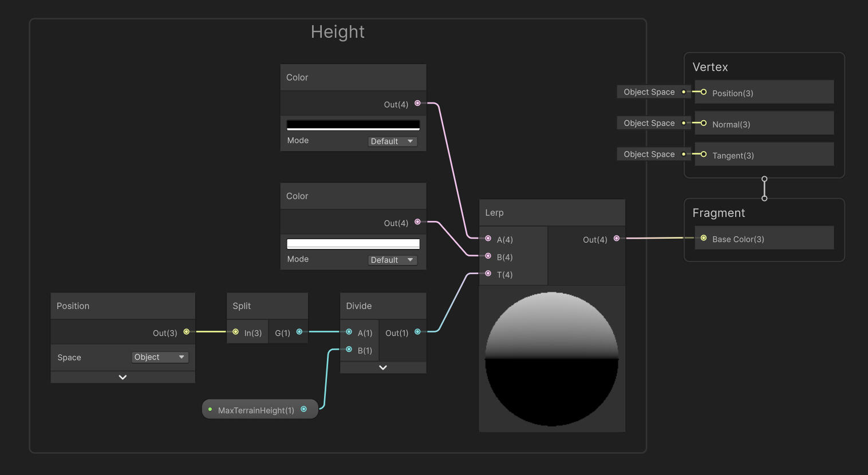The width and height of the screenshot is (868, 475).
Task: Click the white color swatch
Action: coord(353,244)
